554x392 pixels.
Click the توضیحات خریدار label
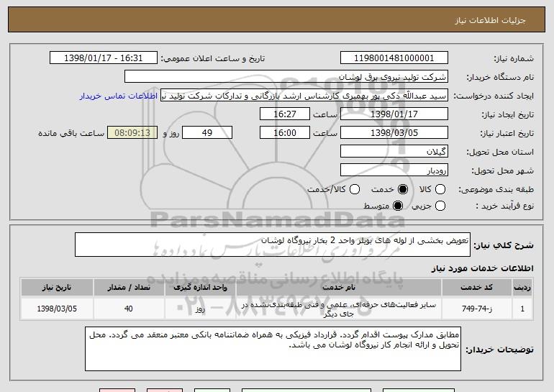499,350
